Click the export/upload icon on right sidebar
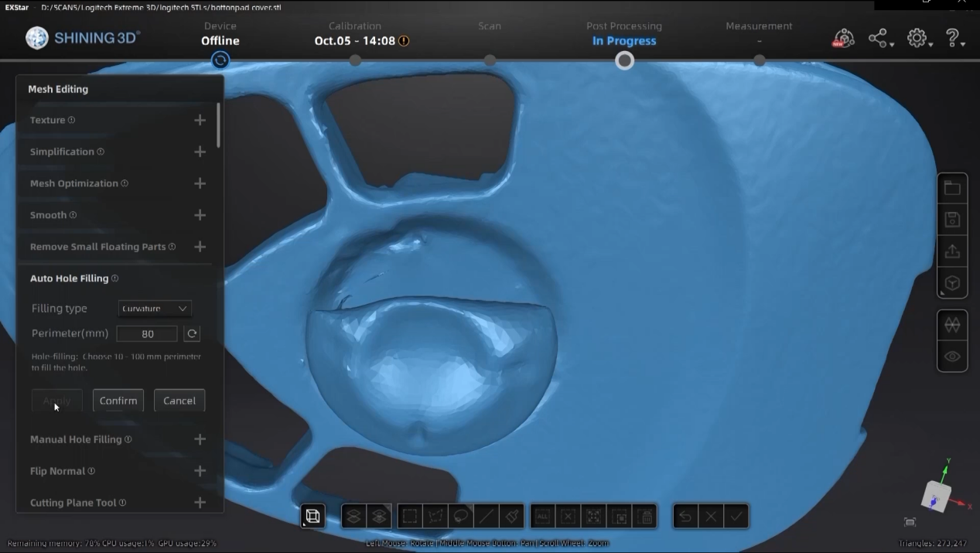980x553 pixels. pos(951,251)
